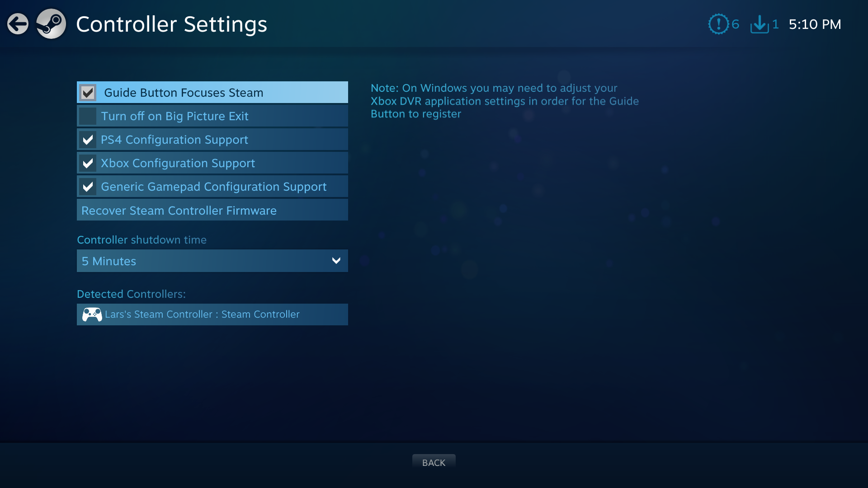Click the Steam logo icon
868x488 pixels.
pos(52,24)
